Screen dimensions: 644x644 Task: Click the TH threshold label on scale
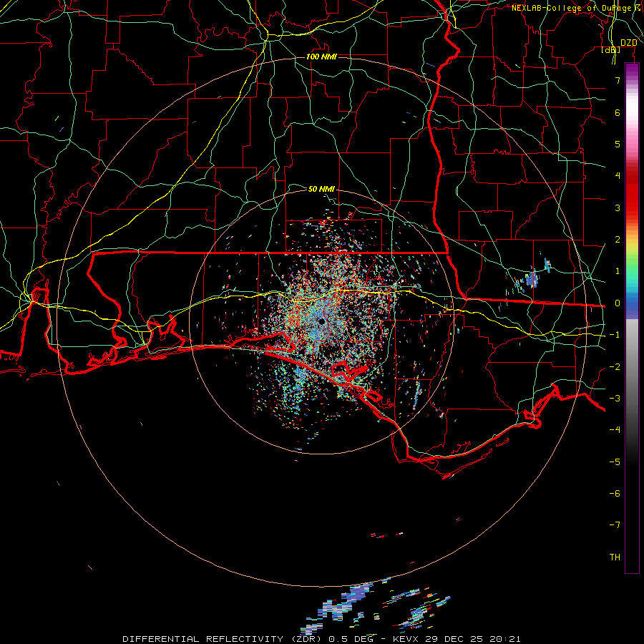615,557
